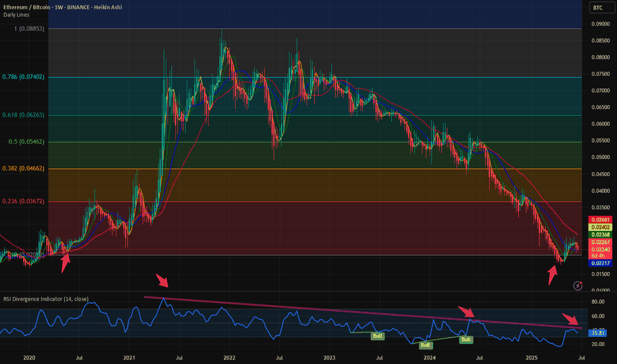Click the 0.04000 price scale value
The image size is (617, 364).
click(x=600, y=191)
